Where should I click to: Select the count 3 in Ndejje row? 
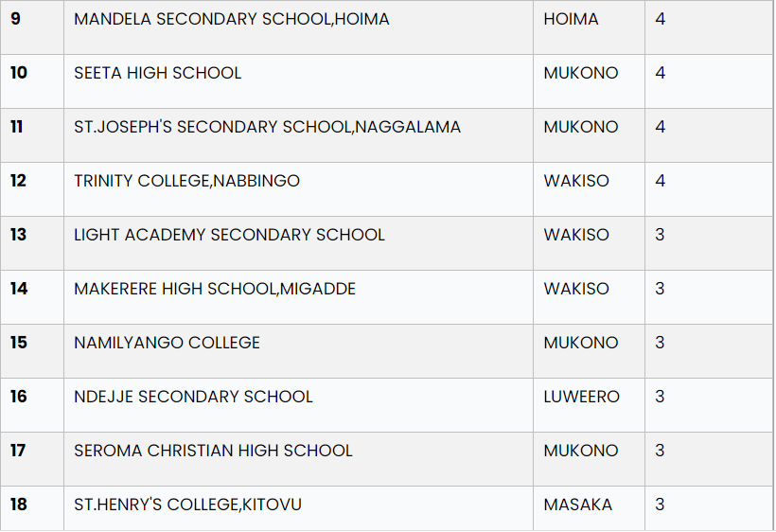coord(660,397)
